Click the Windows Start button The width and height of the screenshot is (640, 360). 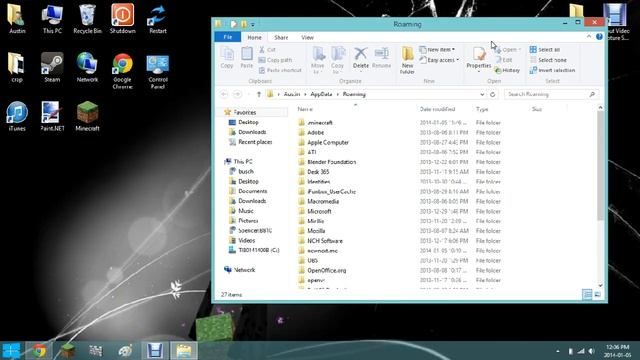coord(11,351)
